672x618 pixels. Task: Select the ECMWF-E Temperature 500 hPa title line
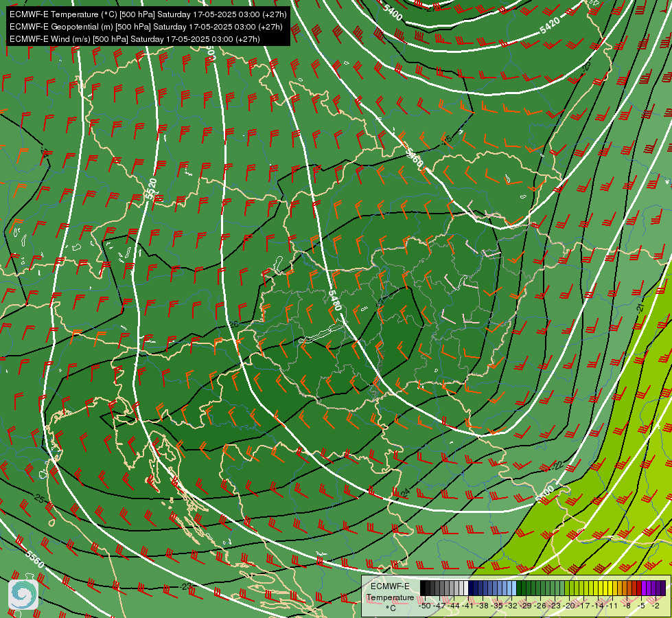tap(148, 14)
